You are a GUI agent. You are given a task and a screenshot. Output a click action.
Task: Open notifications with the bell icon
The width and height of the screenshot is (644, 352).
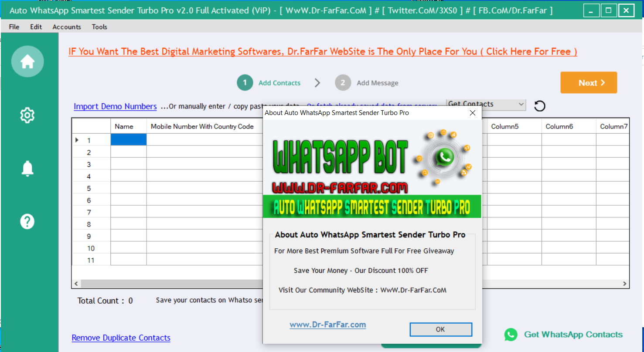pos(27,168)
